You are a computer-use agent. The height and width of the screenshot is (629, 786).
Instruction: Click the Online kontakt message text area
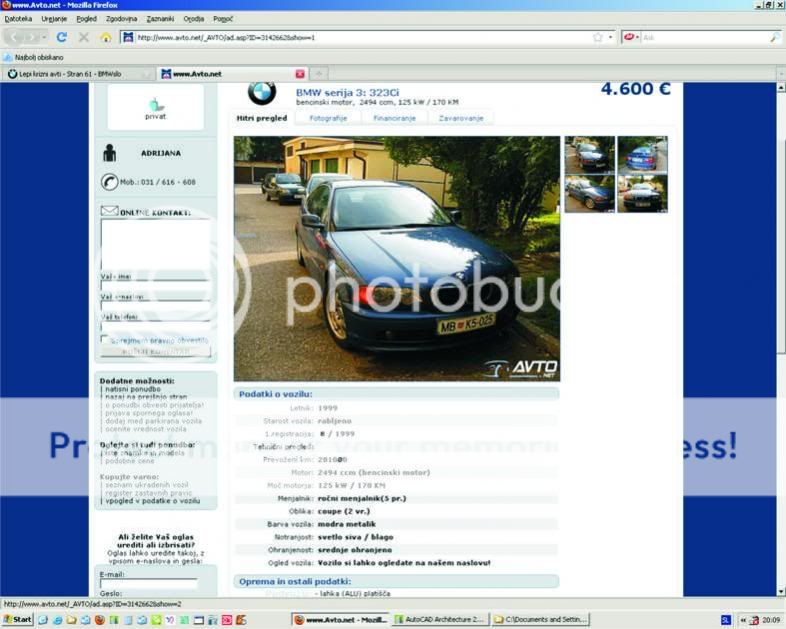pos(155,244)
